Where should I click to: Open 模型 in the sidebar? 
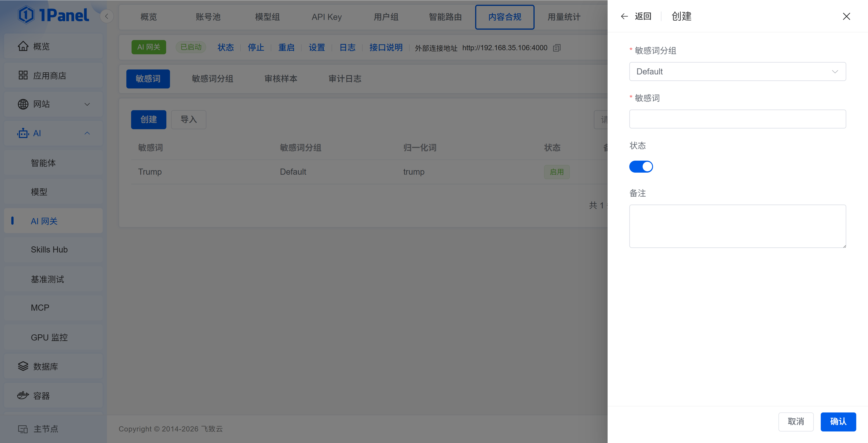tap(53, 192)
